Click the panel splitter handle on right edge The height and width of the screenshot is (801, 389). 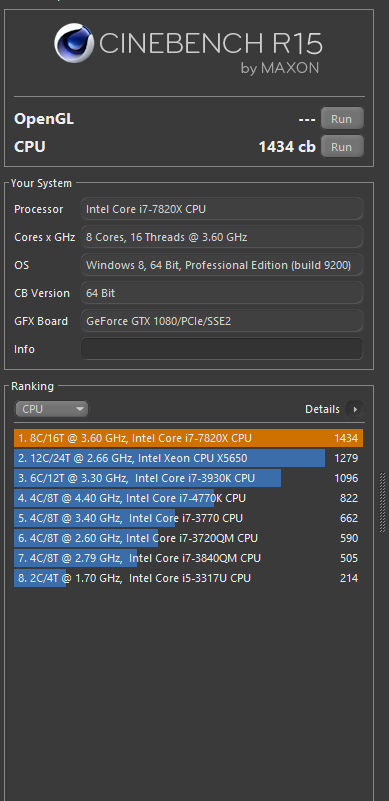point(382,503)
